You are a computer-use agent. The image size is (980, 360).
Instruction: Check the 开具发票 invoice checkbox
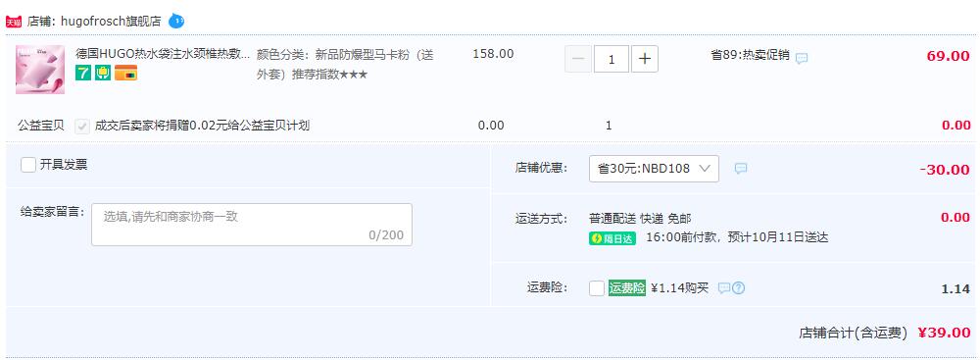tap(28, 165)
